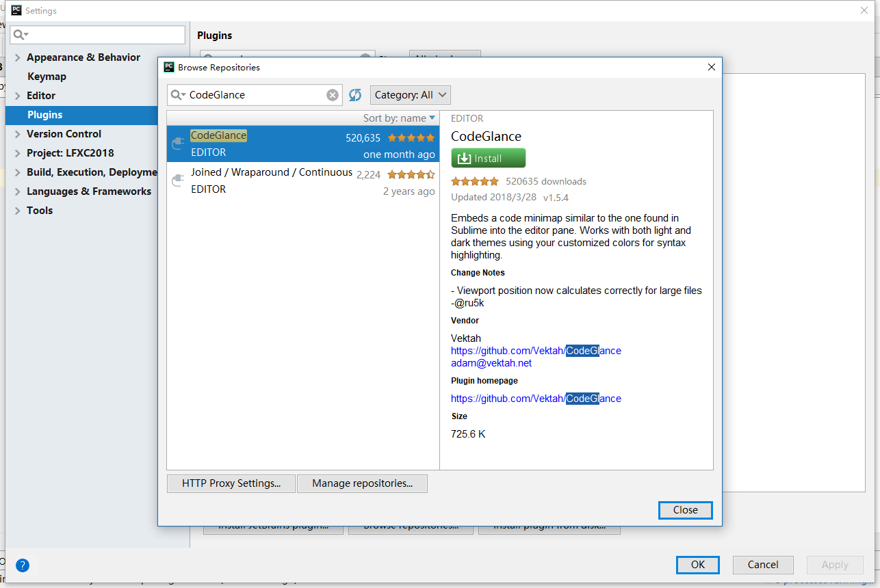This screenshot has height=588, width=880.
Task: Click the Settings search magnifier icon
Action: [x=20, y=35]
